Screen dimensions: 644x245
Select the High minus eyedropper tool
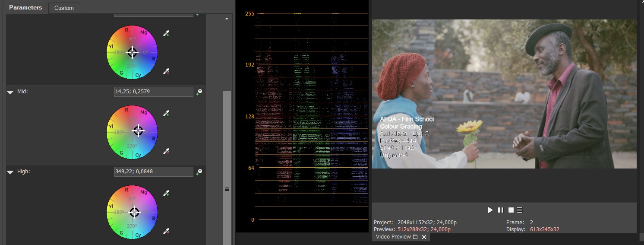[x=166, y=231]
